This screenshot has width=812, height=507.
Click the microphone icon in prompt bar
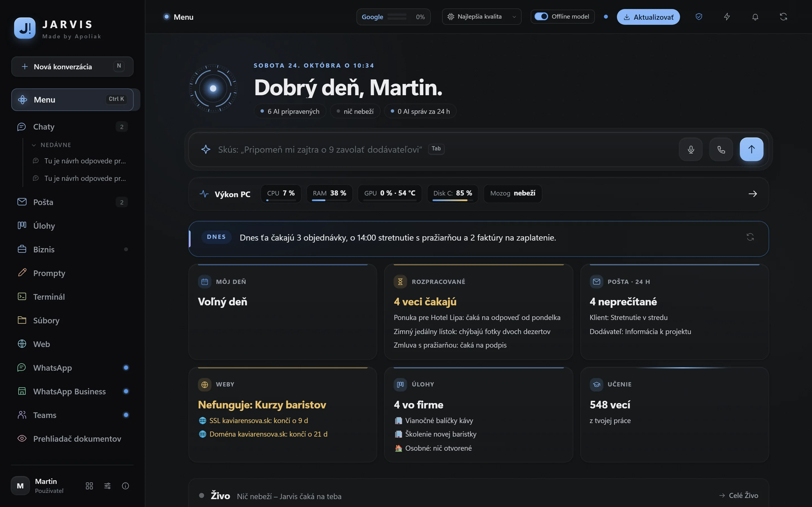(690, 149)
